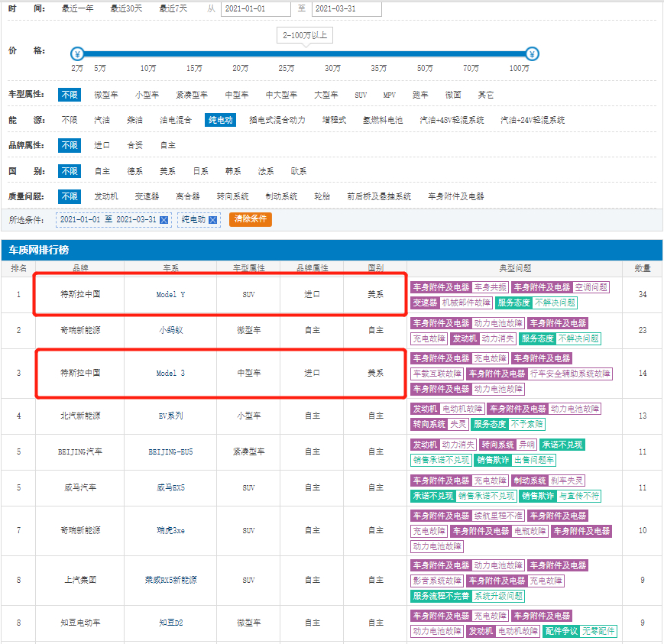Open Model Y series link

[170, 295]
